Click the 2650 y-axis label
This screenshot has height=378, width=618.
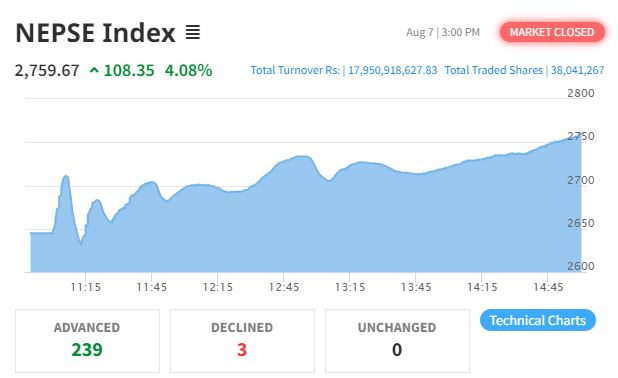pos(581,223)
